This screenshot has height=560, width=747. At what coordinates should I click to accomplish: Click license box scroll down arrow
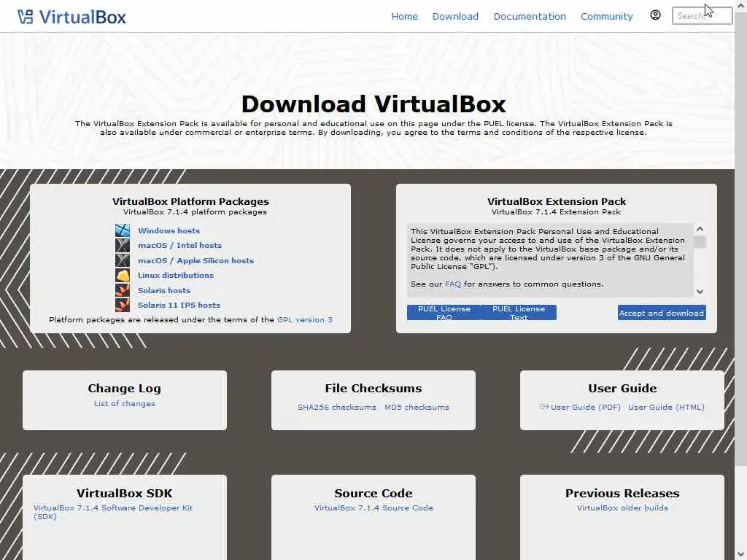(700, 292)
